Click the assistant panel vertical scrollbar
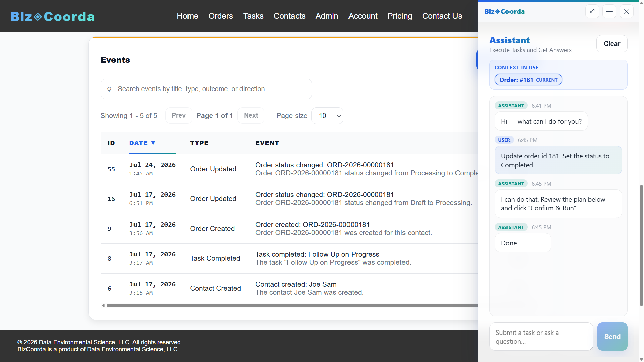The image size is (644, 362). (641, 245)
